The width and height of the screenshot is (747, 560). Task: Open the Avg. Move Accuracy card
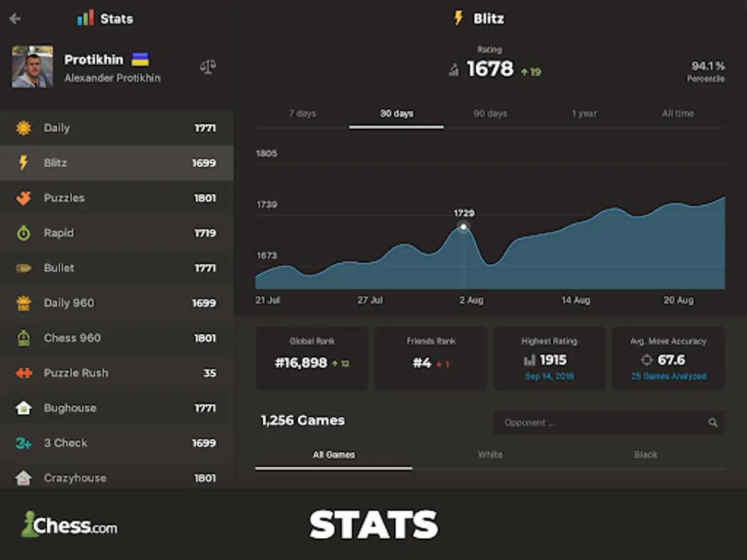click(x=669, y=358)
